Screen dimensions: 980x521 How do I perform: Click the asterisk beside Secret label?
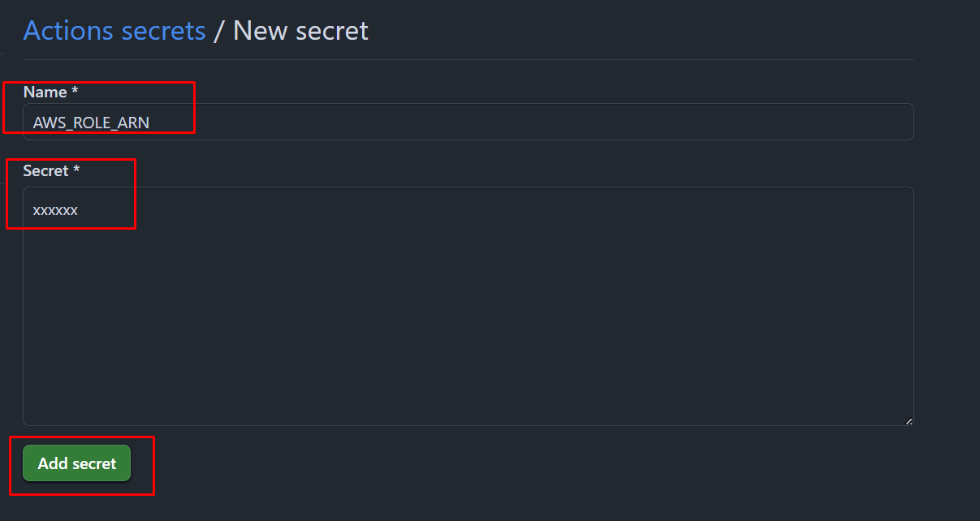tap(77, 171)
